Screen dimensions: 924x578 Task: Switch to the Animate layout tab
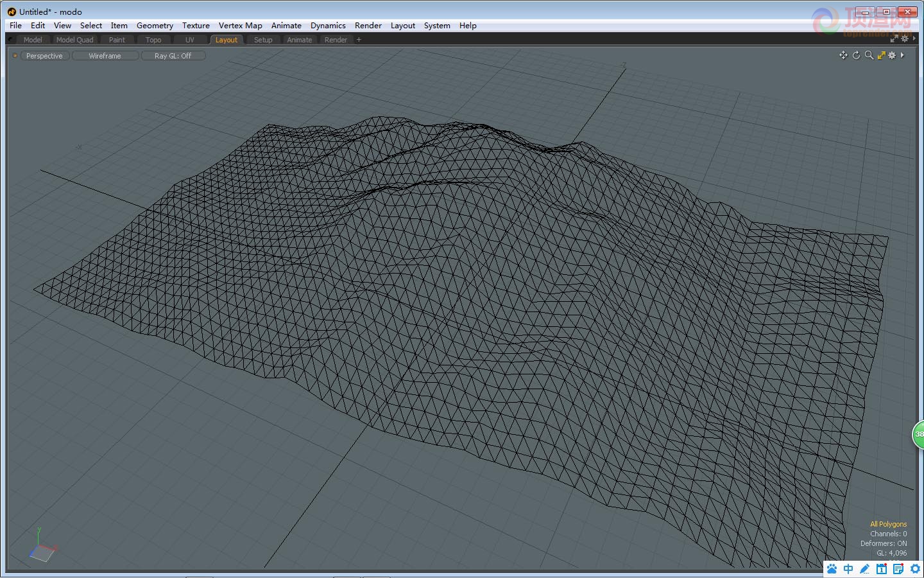300,40
